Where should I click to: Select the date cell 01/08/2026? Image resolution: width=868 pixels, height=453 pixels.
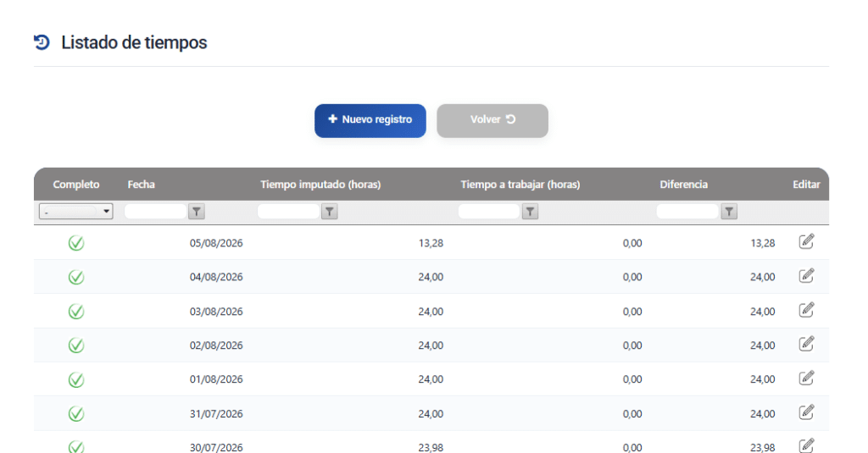point(216,379)
